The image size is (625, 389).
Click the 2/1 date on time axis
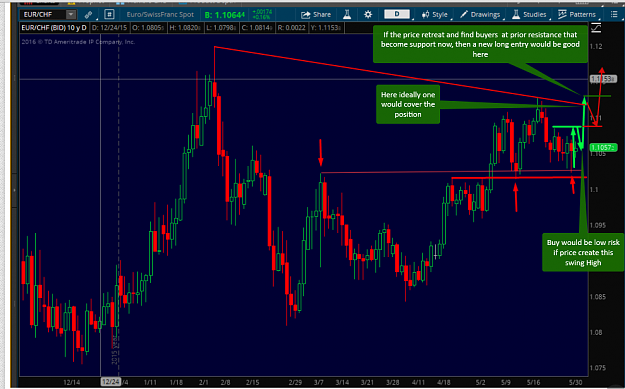point(204,382)
